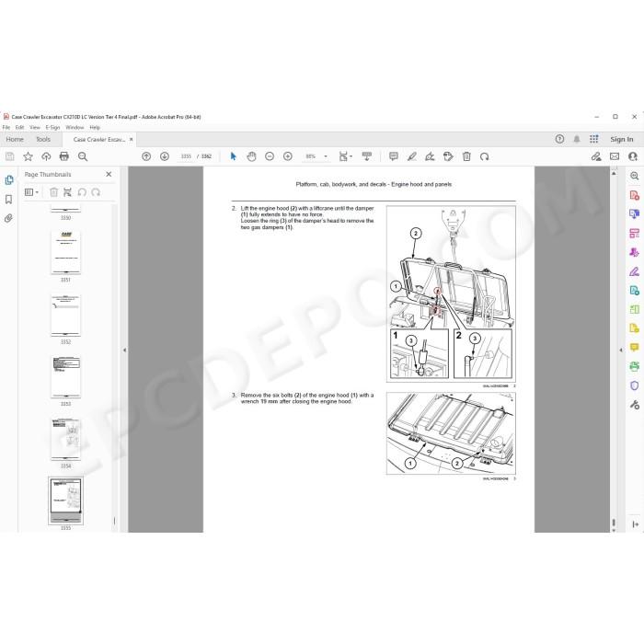Viewport: 644px width, 644px height.
Task: Toggle the Bookmarks pane
Action: (8, 200)
